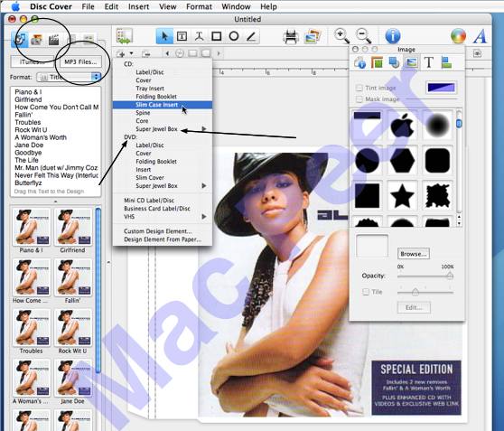
Task: Open the document info tab in inspector
Action: click(x=360, y=62)
